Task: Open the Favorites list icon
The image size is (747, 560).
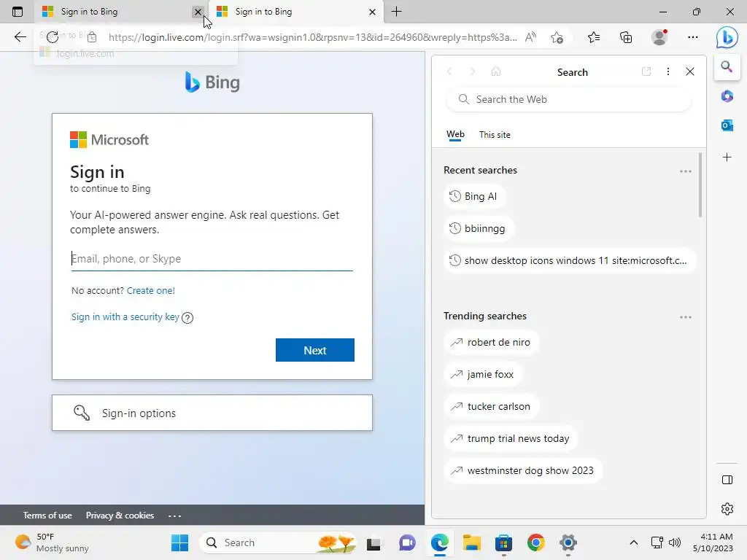Action: pos(594,37)
